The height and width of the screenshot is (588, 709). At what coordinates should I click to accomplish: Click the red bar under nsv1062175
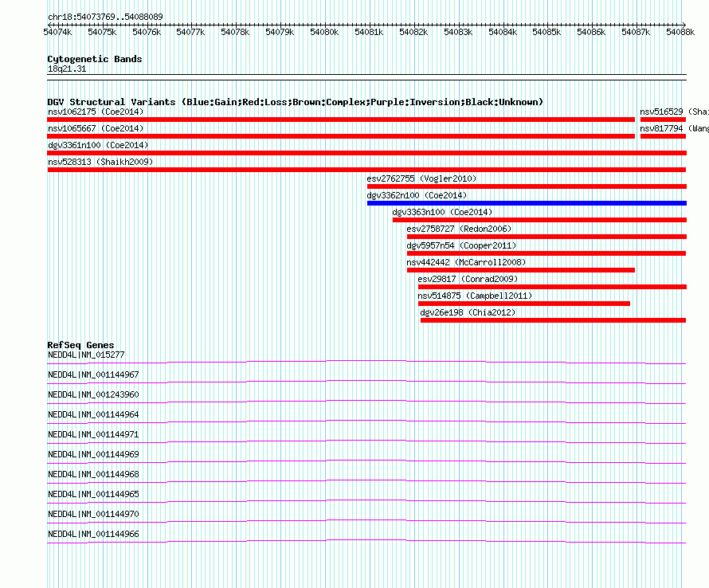tap(341, 120)
